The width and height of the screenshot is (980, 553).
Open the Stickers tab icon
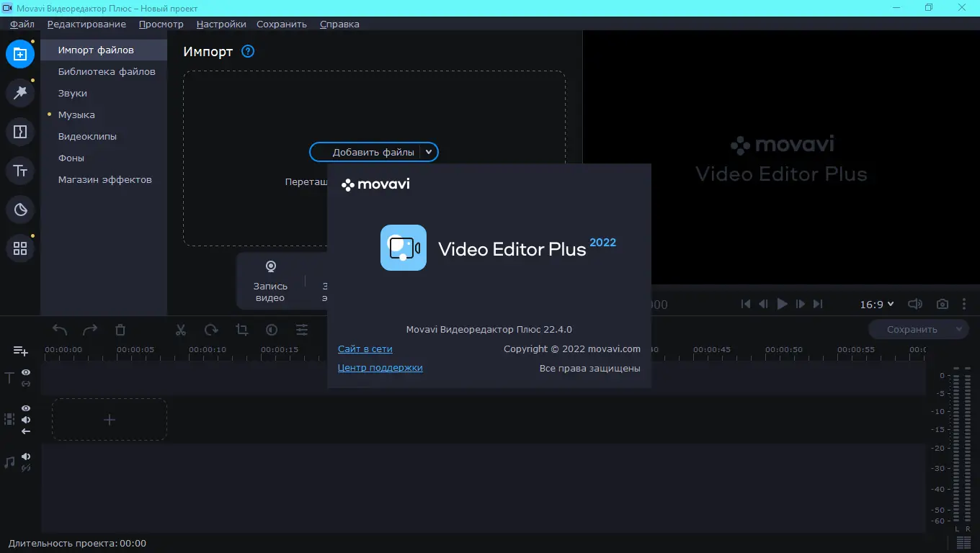click(x=20, y=210)
